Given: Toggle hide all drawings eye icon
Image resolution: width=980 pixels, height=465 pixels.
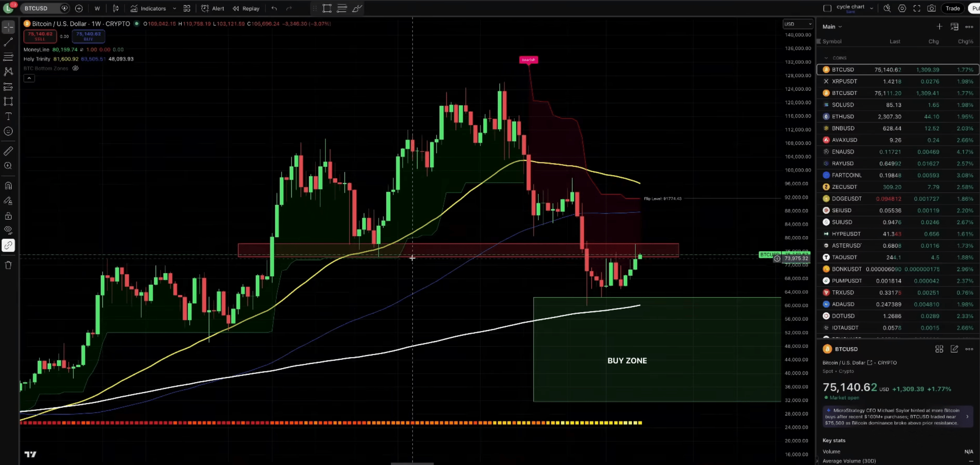Looking at the screenshot, I should pos(8,230).
